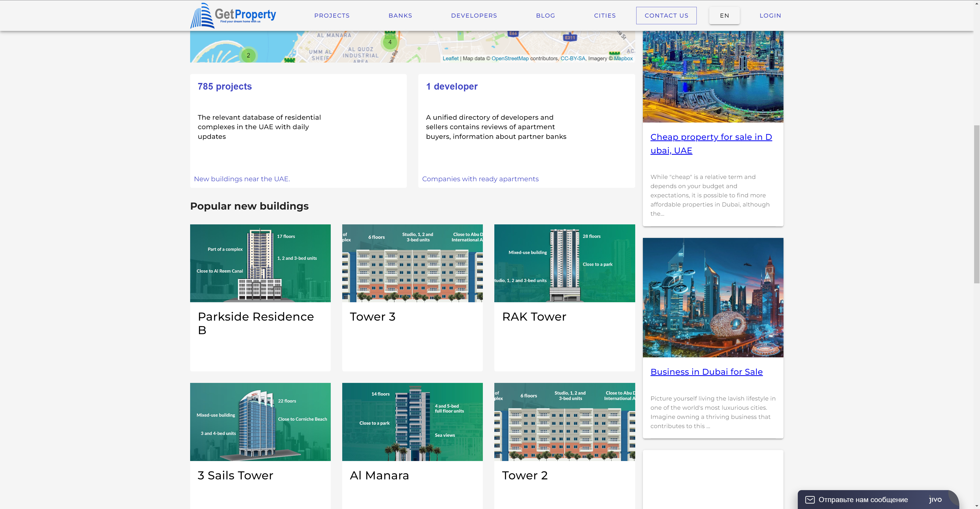
Task: Follow 'Companies with ready apartments' link
Action: click(480, 179)
